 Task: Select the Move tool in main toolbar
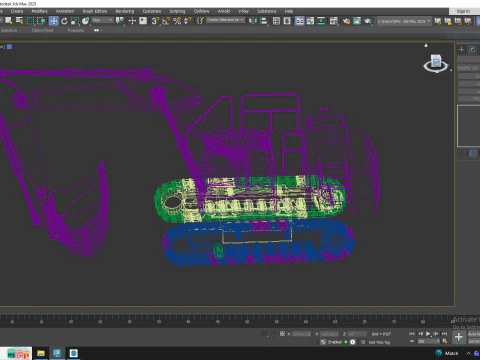53,21
